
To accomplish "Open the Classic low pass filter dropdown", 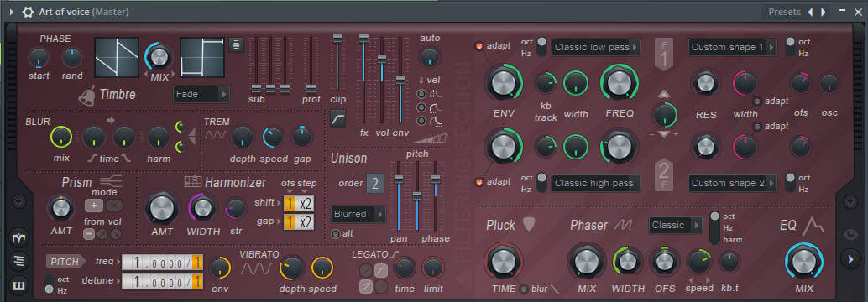I will (x=596, y=47).
